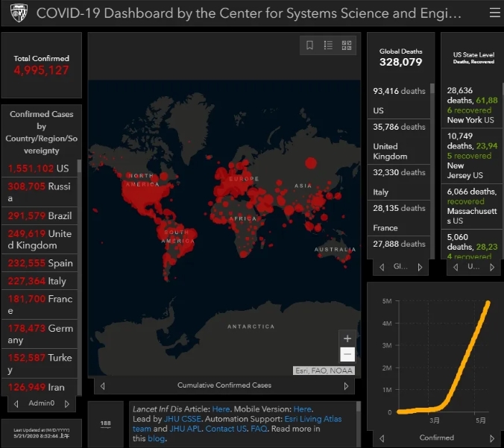Show next chart after Confirmed
Screen dimensions: 504x448
pyautogui.click(x=491, y=438)
